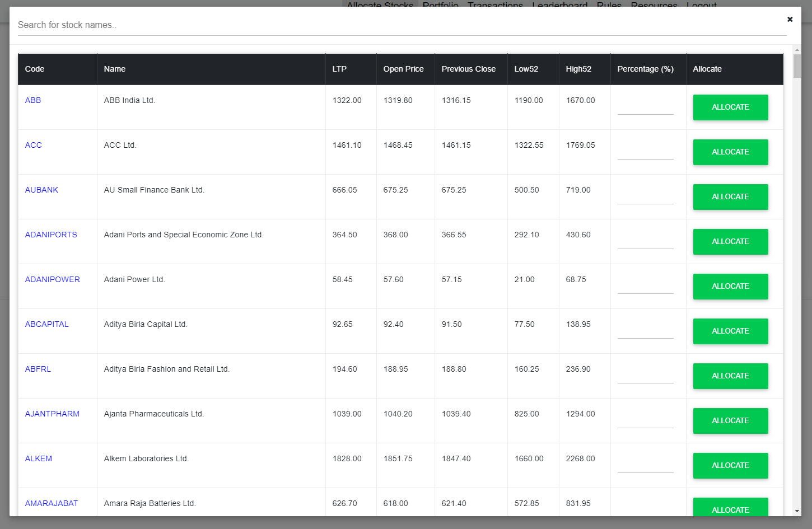Select AJANTPHARM LTP value 1039.00
Screen dimensions: 812x529
(x=347, y=414)
